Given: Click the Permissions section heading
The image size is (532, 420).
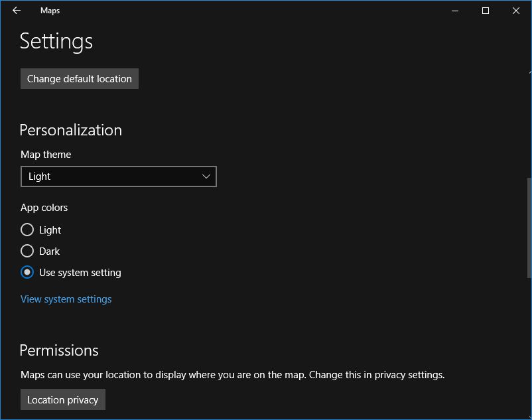Looking at the screenshot, I should 59,350.
